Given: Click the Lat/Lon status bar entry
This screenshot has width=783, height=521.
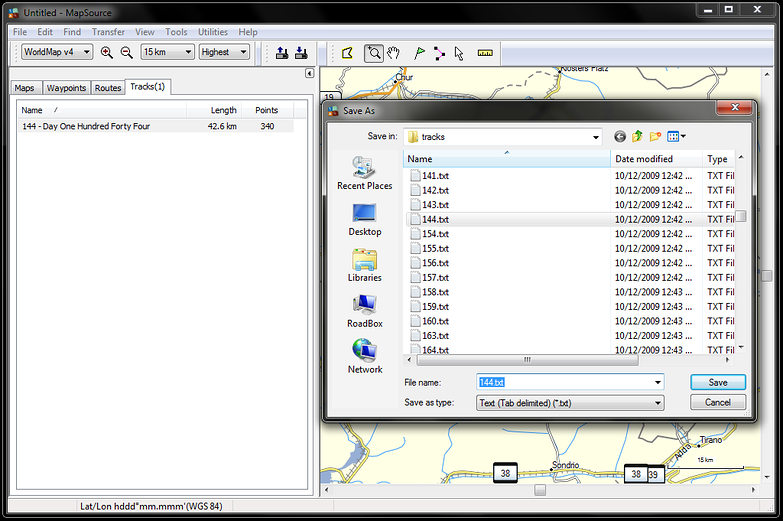Looking at the screenshot, I should (x=151, y=507).
